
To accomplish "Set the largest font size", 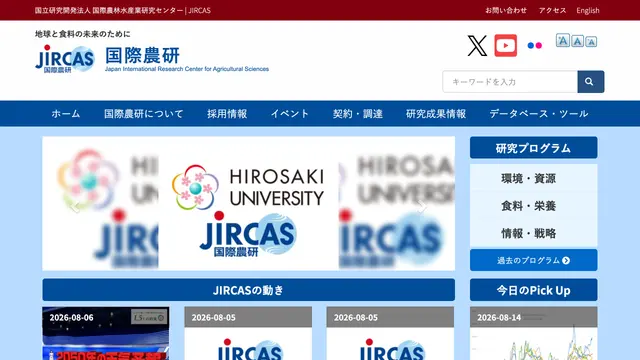I will click(562, 40).
